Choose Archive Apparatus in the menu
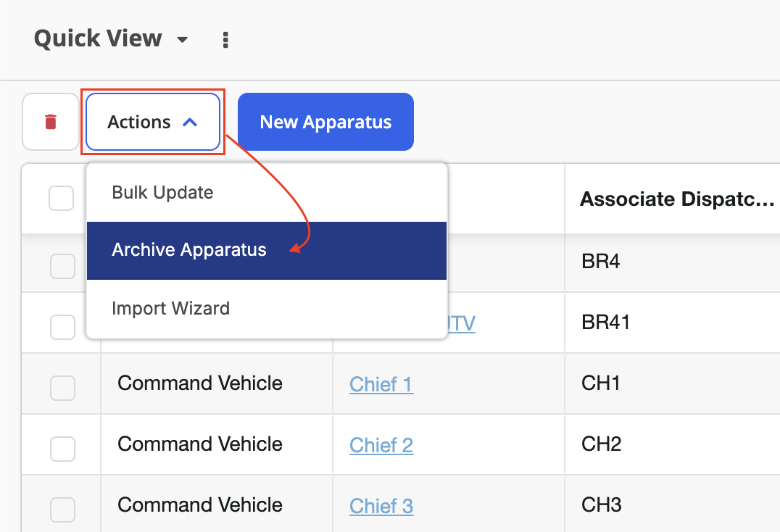This screenshot has width=780, height=532. click(267, 251)
